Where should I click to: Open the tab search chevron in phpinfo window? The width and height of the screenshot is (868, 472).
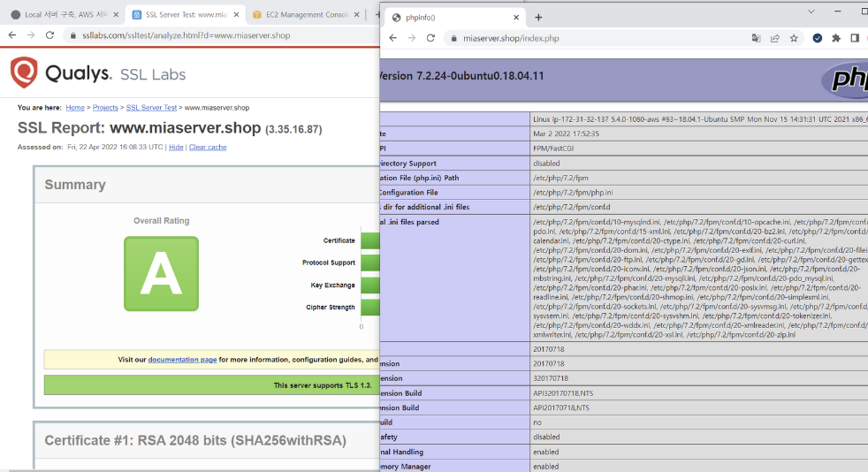tap(811, 11)
